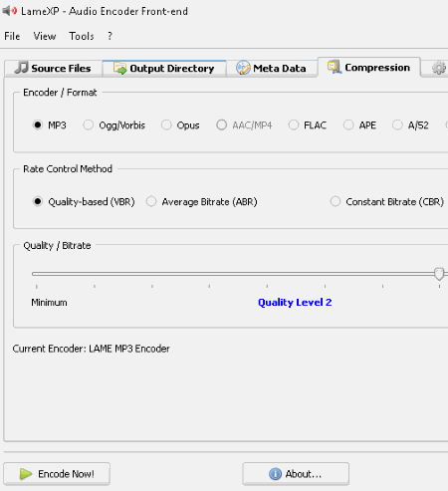This screenshot has width=448, height=491.
Task: Open the question mark help menu
Action: 110,36
